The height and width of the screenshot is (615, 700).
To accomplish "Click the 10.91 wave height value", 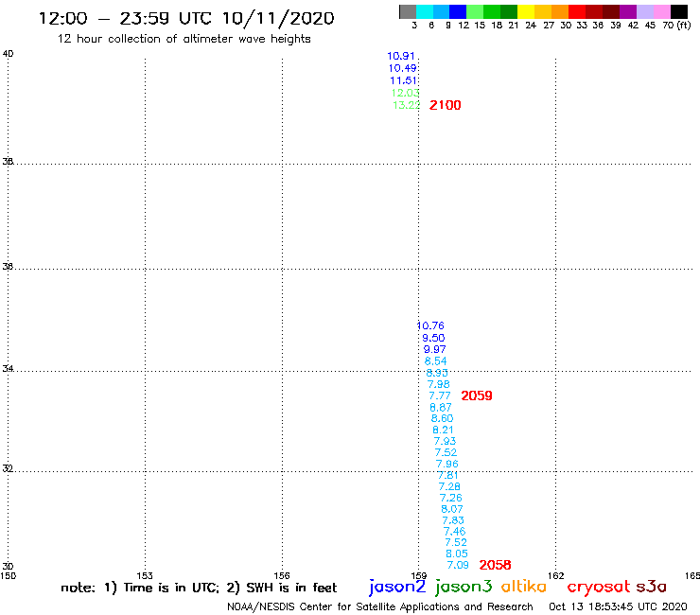I will (x=401, y=56).
